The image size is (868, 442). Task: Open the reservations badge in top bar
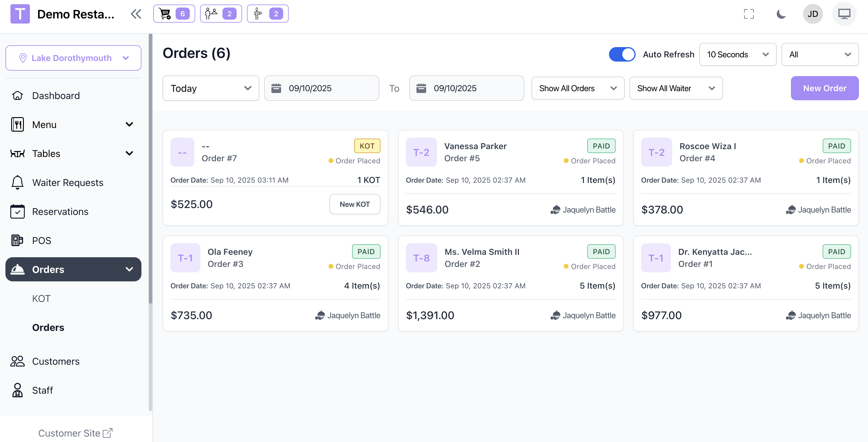pyautogui.click(x=221, y=14)
